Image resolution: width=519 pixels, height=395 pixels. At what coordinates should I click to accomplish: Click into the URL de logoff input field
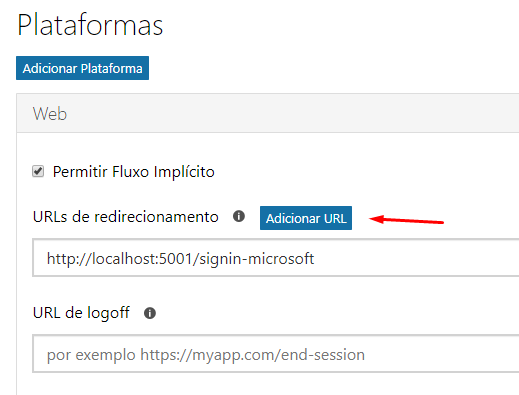(275, 354)
